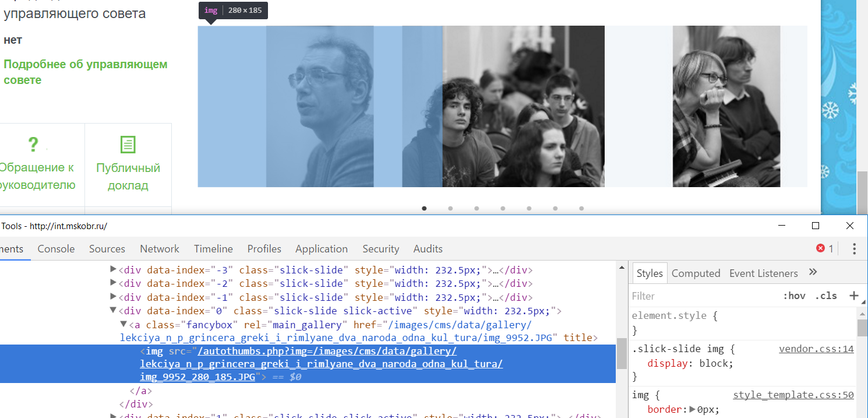Image resolution: width=868 pixels, height=418 pixels.
Task: Open the public report document icon
Action: pos(128,144)
